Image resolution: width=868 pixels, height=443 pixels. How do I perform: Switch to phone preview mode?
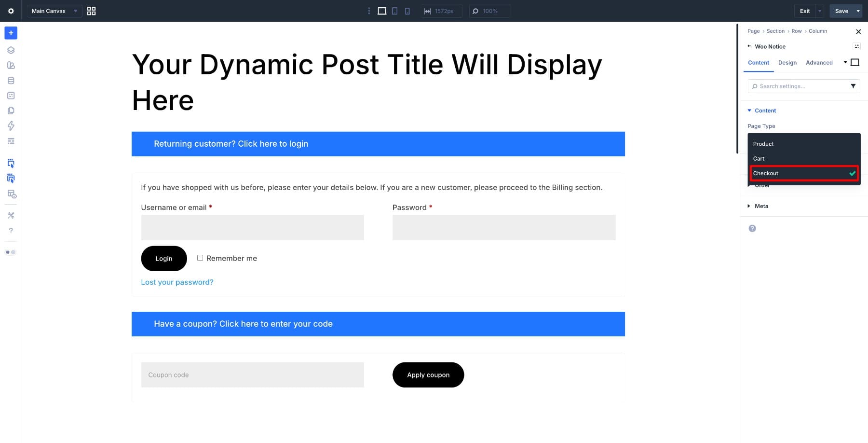point(407,11)
